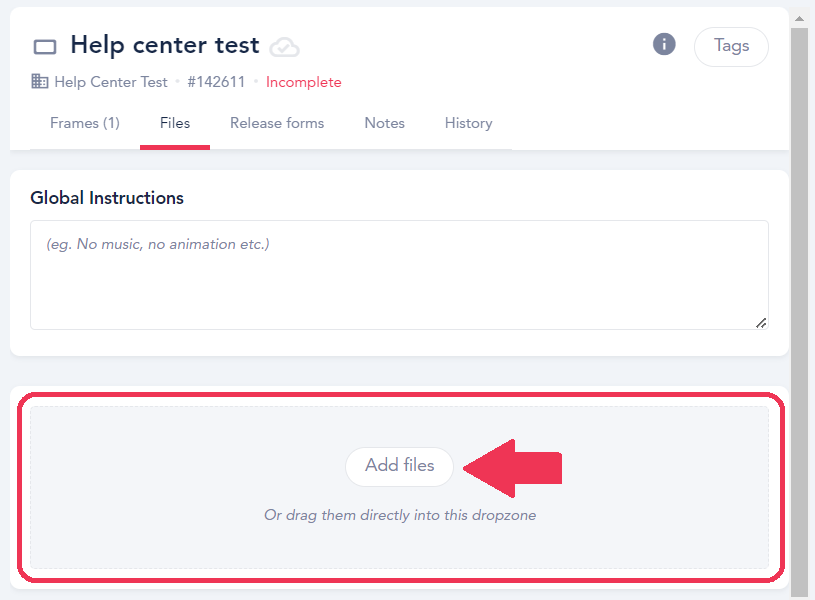This screenshot has height=600, width=815.
Task: Select the Files tab
Action: pos(175,123)
